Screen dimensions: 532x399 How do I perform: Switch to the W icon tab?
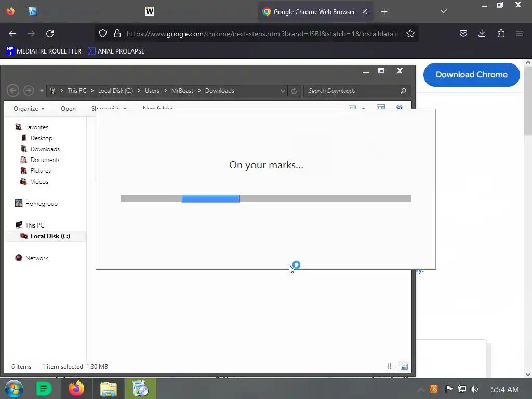149,11
